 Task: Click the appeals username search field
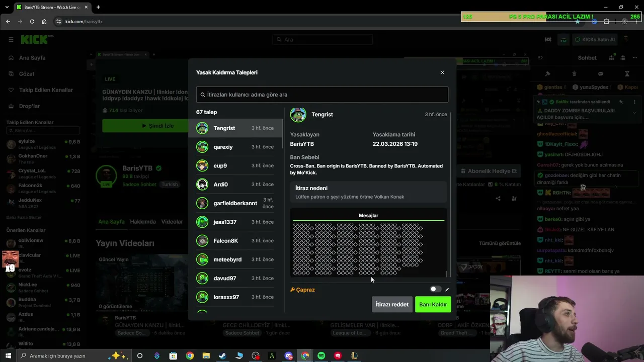[322, 95]
